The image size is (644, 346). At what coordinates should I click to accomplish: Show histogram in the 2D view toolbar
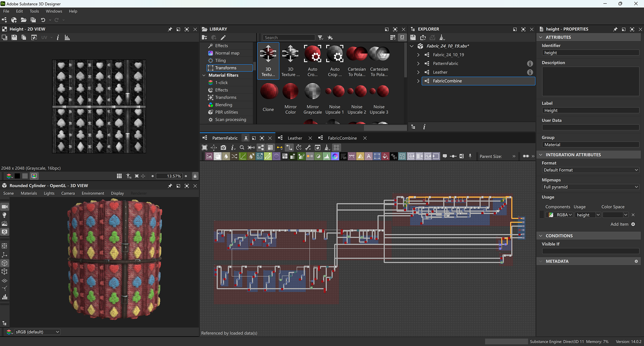point(67,38)
